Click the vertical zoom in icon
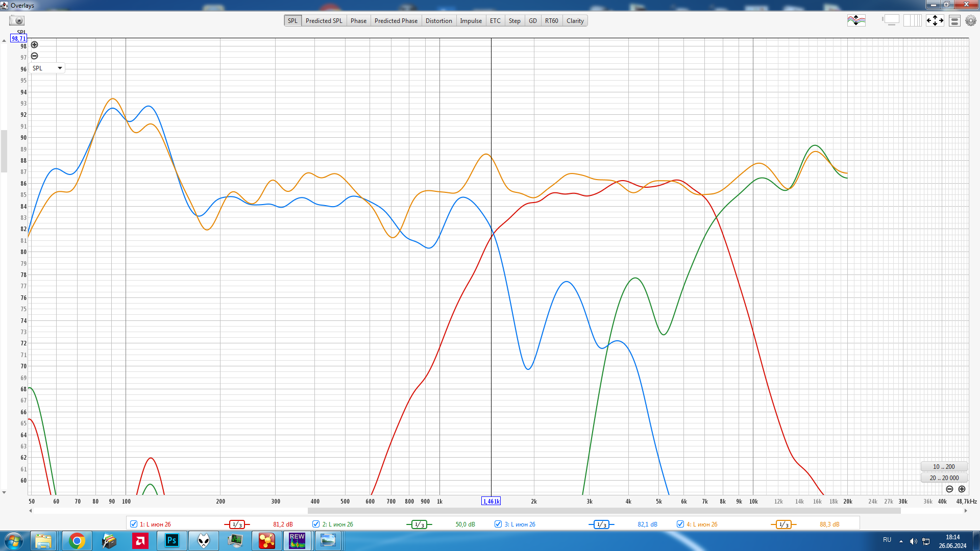The width and height of the screenshot is (980, 551). (x=35, y=45)
